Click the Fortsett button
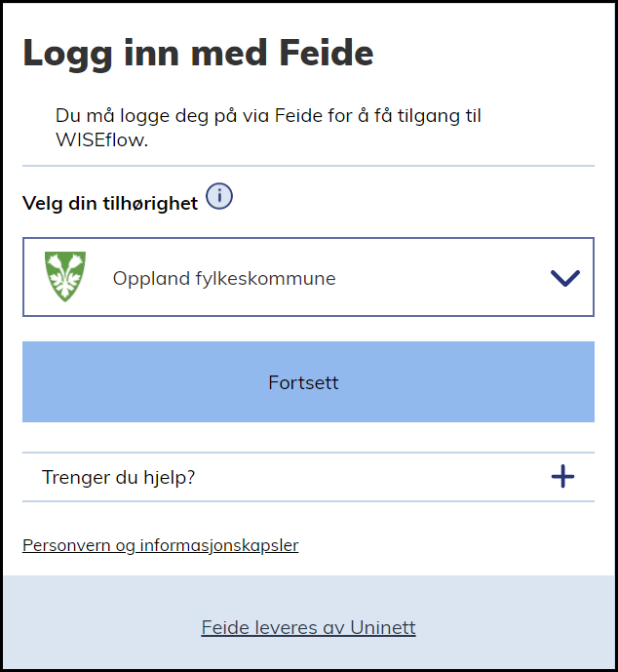This screenshot has height=672, width=618. [x=308, y=382]
